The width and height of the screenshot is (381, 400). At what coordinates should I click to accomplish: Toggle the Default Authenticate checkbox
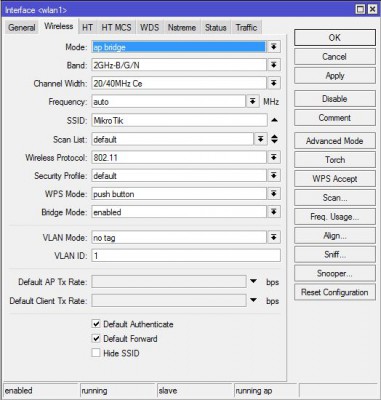pos(96,324)
